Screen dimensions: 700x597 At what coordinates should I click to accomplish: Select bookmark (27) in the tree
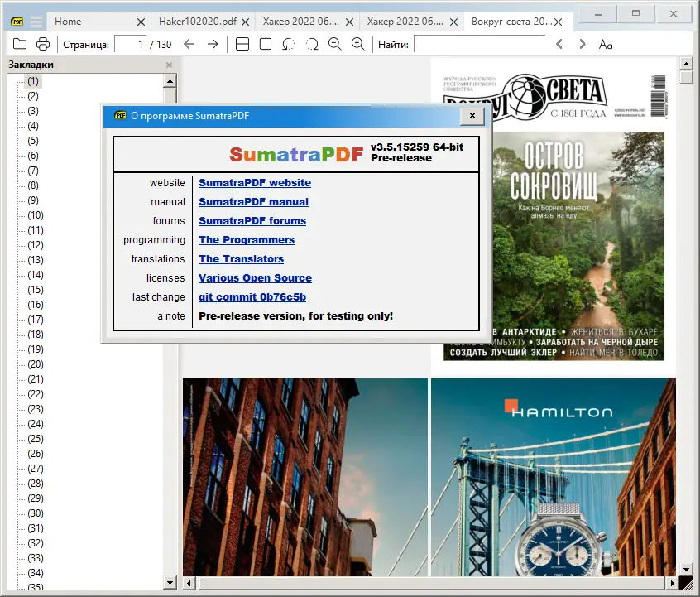point(36,469)
